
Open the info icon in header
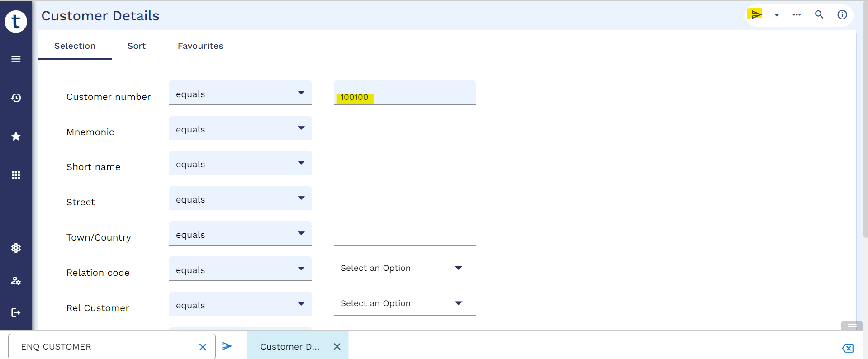point(842,14)
